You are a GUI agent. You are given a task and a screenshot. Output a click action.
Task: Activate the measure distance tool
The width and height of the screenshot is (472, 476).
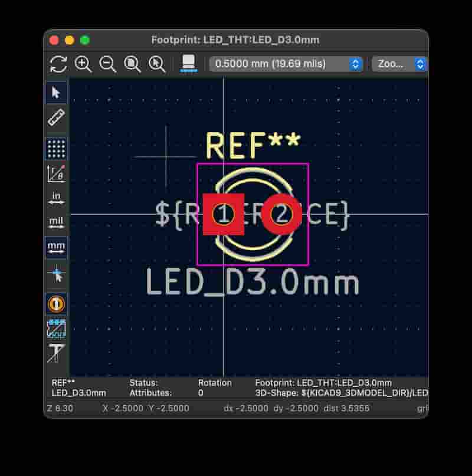click(x=56, y=118)
